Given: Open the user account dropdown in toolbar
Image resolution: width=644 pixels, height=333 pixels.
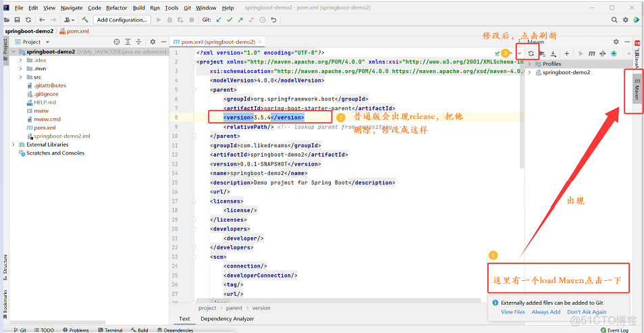Looking at the screenshot, I should (70, 20).
